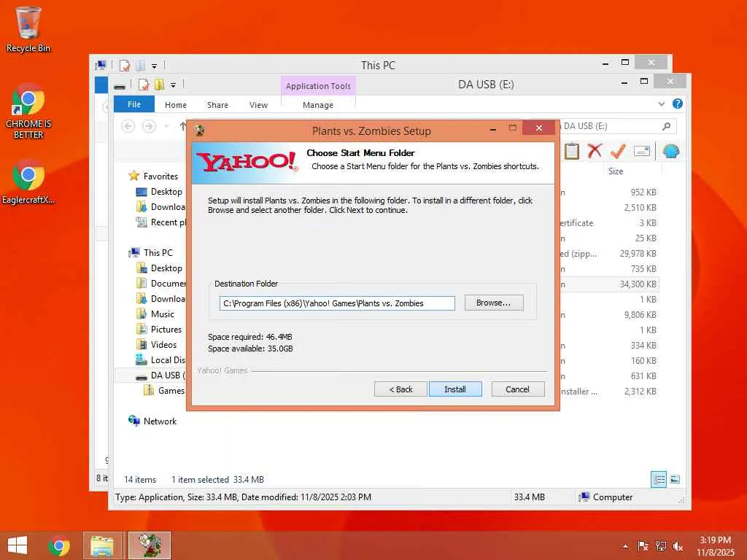
Task: Expand the ribbon with the chevron arrow
Action: pyautogui.click(x=661, y=104)
